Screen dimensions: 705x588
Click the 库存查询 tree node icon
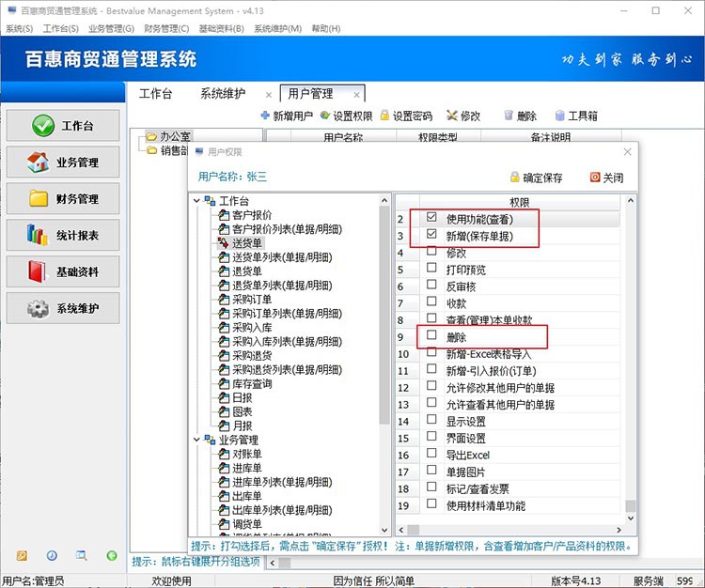point(224,383)
